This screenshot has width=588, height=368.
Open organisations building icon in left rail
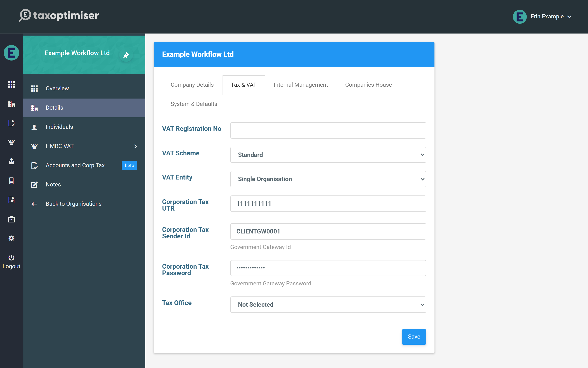tap(11, 104)
